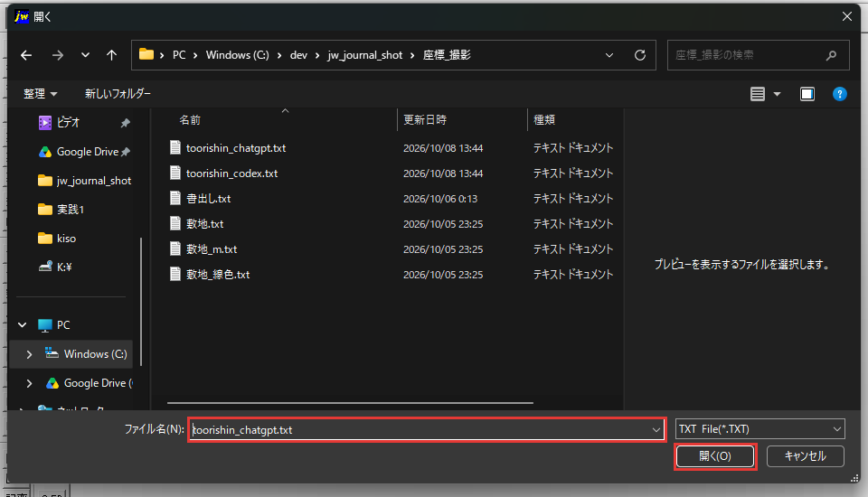
Task: Expand address bar history dropdown
Action: coord(609,55)
